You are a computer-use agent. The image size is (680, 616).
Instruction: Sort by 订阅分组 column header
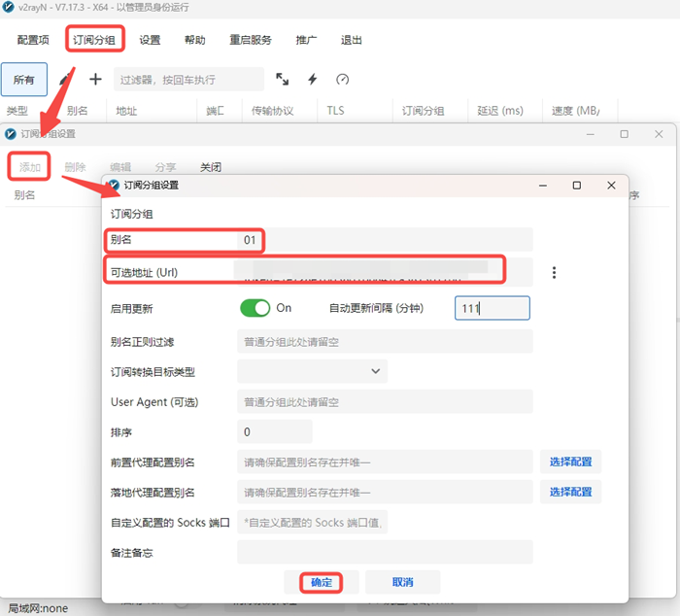tap(423, 111)
